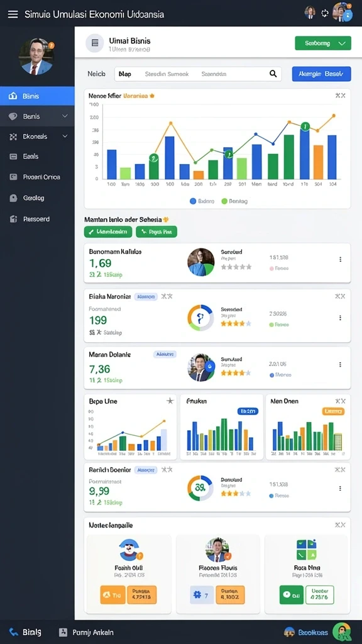This screenshot has width=362, height=644.
Task: Switch to Stesdin Sumenk tab in search bar
Action: pyautogui.click(x=167, y=74)
